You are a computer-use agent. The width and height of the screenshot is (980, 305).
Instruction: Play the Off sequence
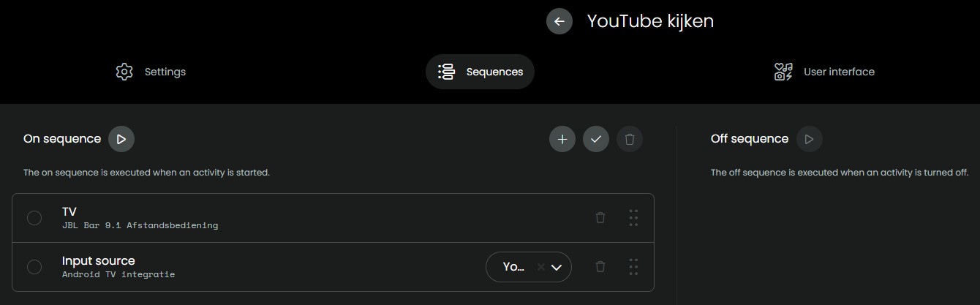(809, 139)
